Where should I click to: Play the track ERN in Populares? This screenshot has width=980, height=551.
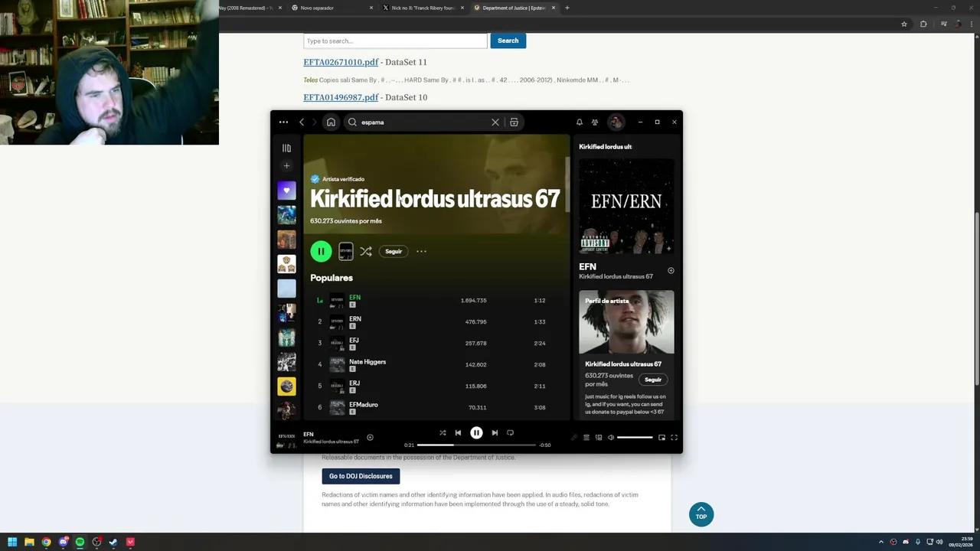(x=436, y=321)
